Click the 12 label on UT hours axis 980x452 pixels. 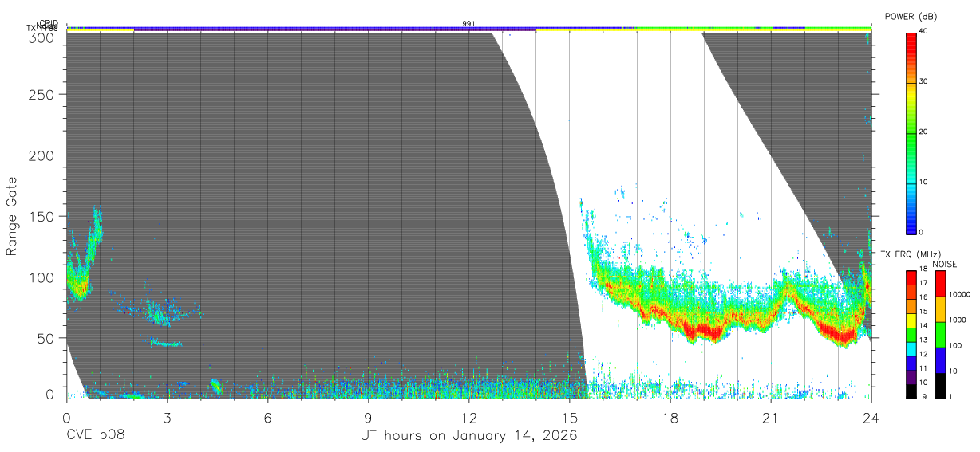(468, 418)
